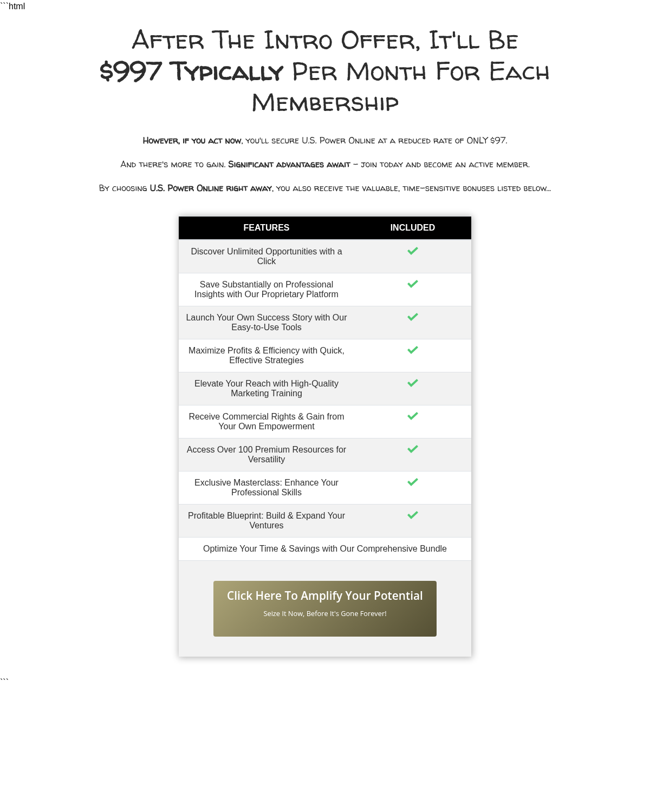Screen dimensions: 650x812
Task: Click checkmark beside Save Substantially on Professional Insights
Action: click(x=413, y=284)
